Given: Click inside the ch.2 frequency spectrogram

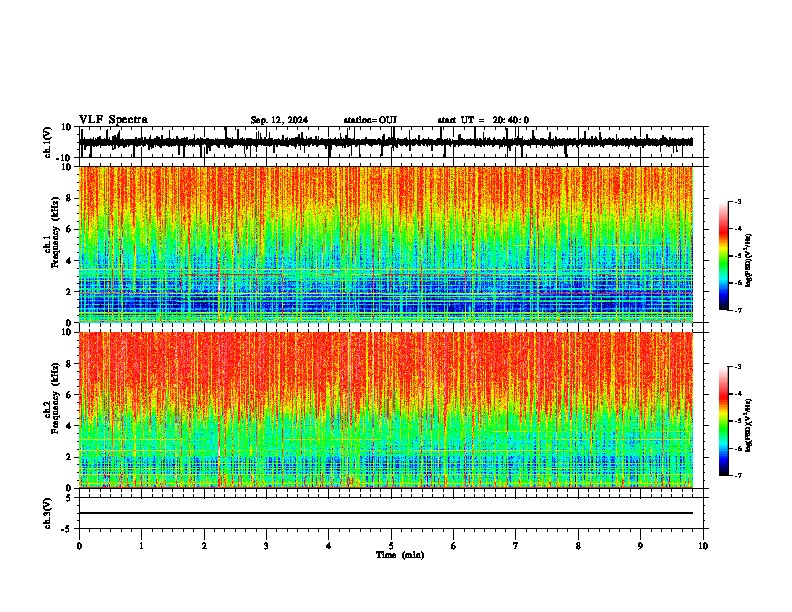Looking at the screenshot, I should tap(386, 410).
